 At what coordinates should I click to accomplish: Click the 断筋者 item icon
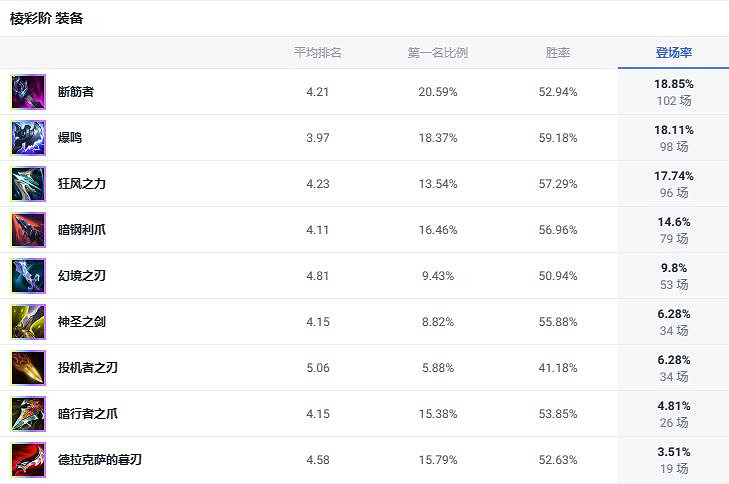point(28,92)
